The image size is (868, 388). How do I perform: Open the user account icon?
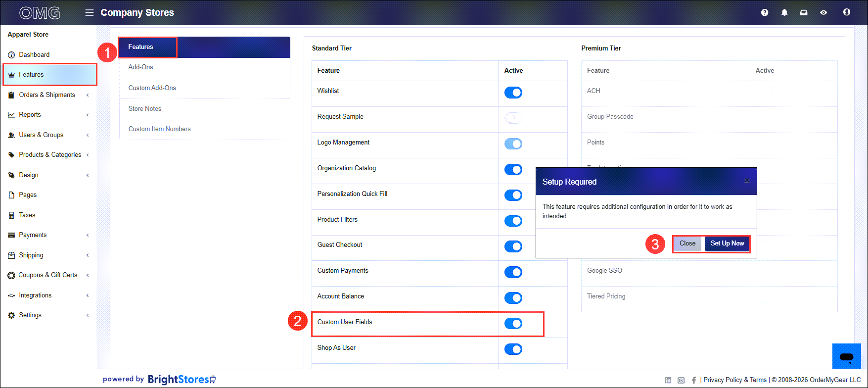(x=847, y=12)
